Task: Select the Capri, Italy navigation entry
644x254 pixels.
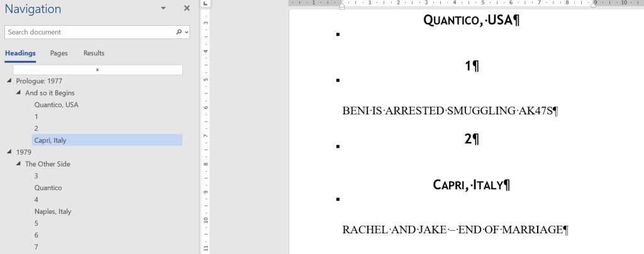Action: [x=50, y=140]
